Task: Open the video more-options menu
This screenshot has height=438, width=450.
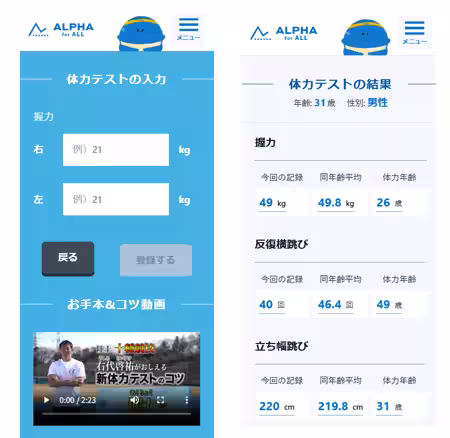Action: (x=187, y=400)
